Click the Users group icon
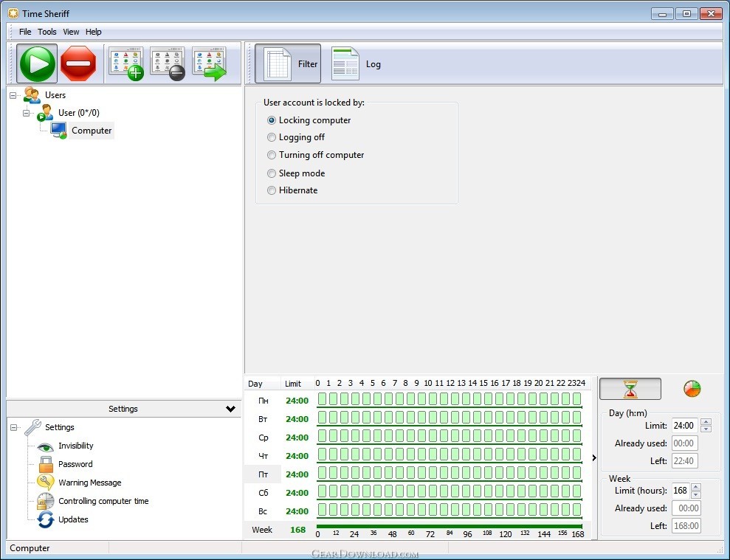 [x=32, y=95]
